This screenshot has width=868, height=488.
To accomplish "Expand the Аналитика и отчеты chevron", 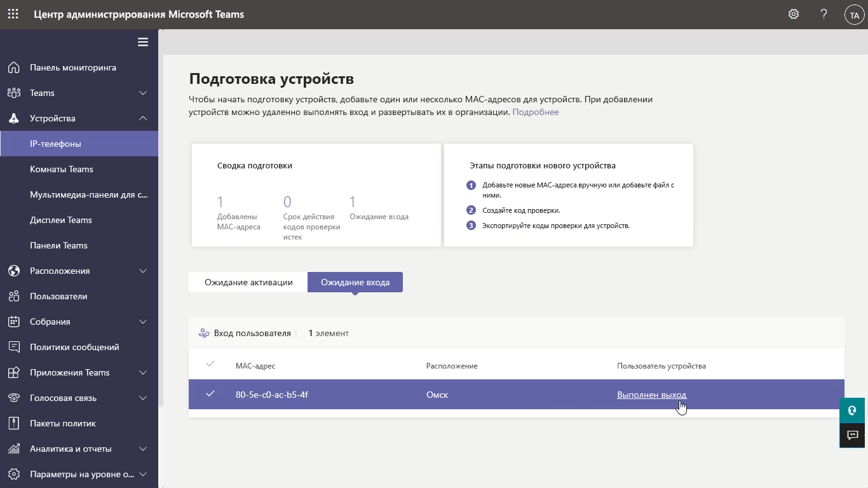I will [143, 449].
